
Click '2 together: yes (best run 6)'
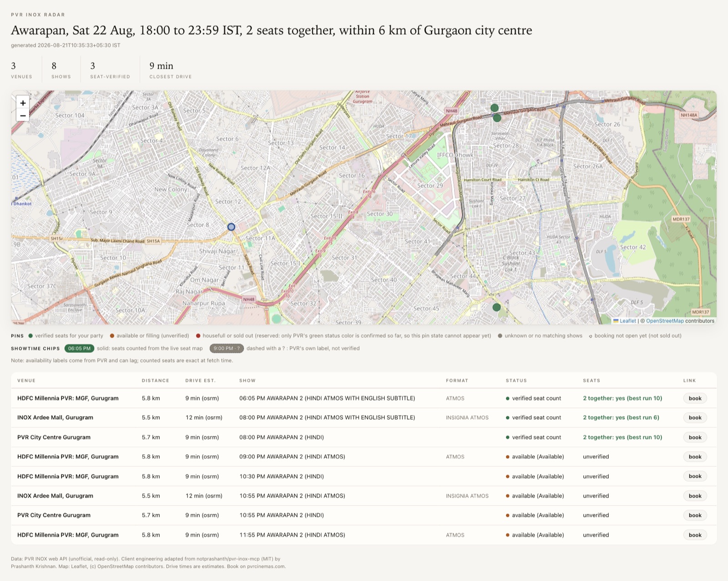coord(621,417)
